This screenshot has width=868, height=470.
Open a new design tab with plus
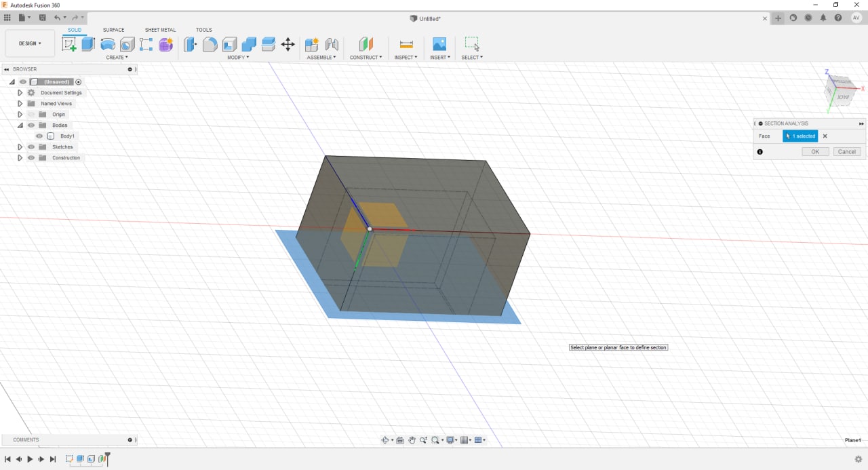778,18
